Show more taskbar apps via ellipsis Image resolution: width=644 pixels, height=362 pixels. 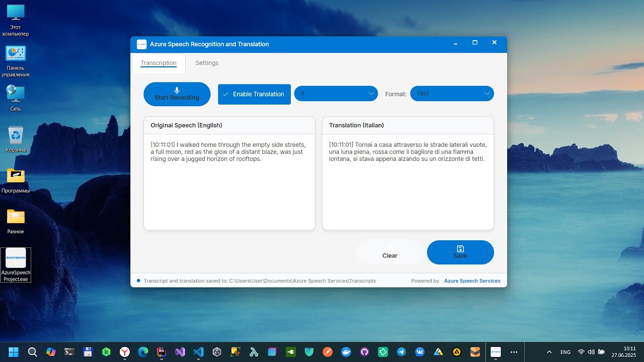[514, 352]
